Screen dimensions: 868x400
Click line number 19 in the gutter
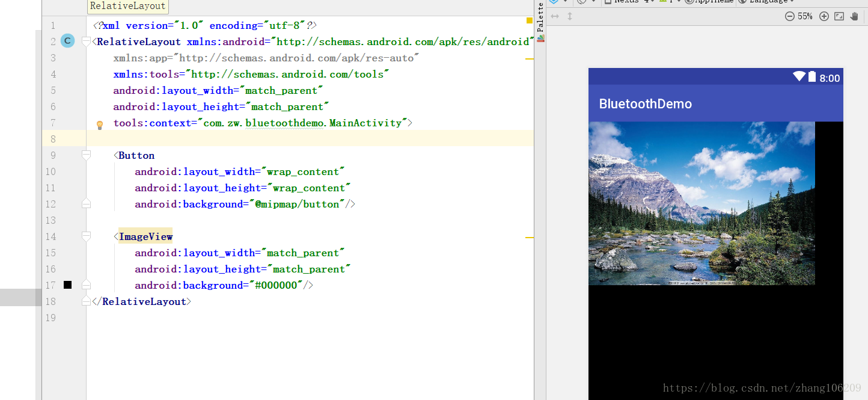point(50,318)
